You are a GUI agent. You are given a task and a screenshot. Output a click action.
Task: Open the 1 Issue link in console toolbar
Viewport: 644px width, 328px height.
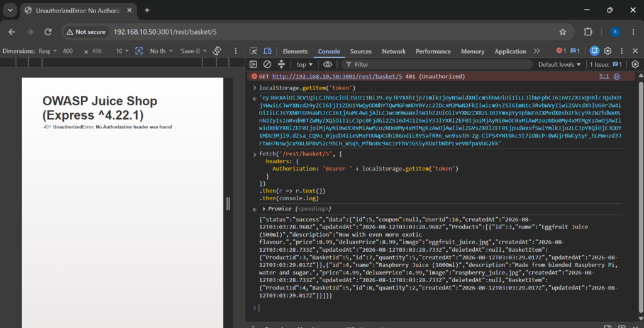click(x=606, y=65)
